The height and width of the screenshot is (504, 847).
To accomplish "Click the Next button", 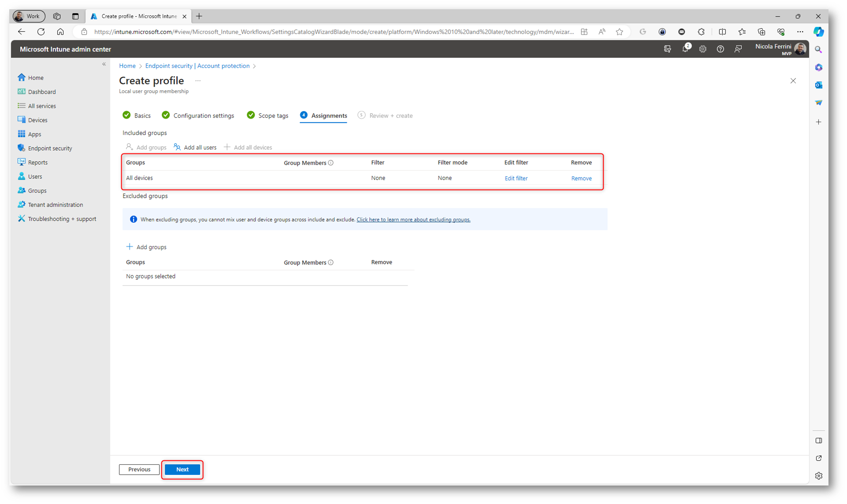I will (182, 470).
